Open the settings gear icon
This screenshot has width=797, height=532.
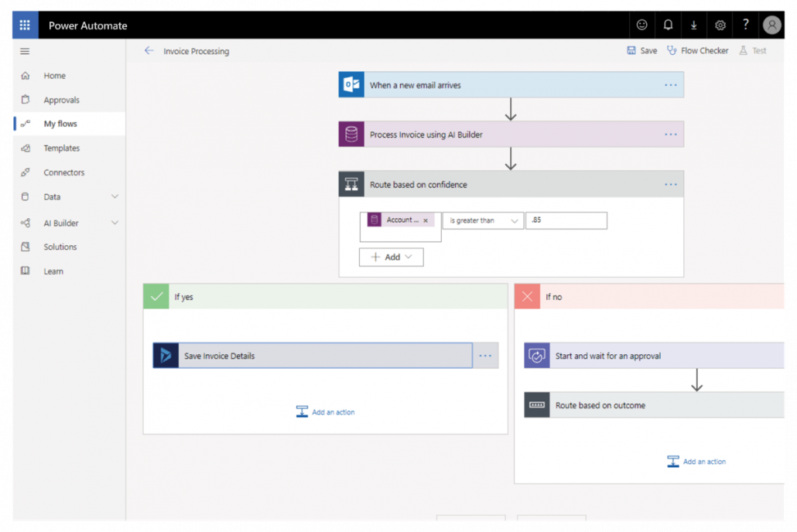click(720, 25)
